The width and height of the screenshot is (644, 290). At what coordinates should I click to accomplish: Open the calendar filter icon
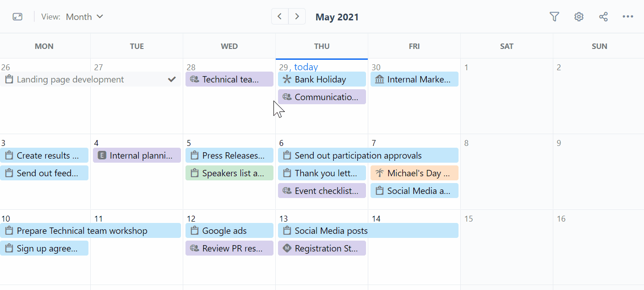[x=554, y=17]
